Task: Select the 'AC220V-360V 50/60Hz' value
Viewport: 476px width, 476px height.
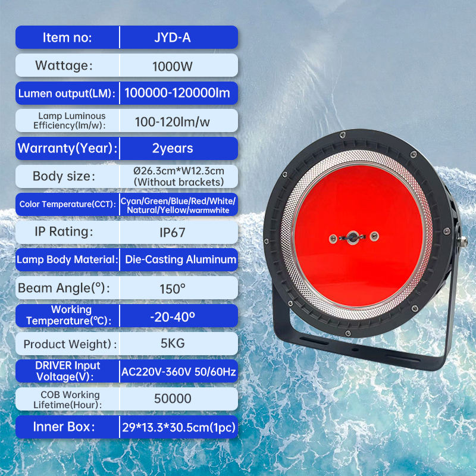Action: tap(178, 371)
